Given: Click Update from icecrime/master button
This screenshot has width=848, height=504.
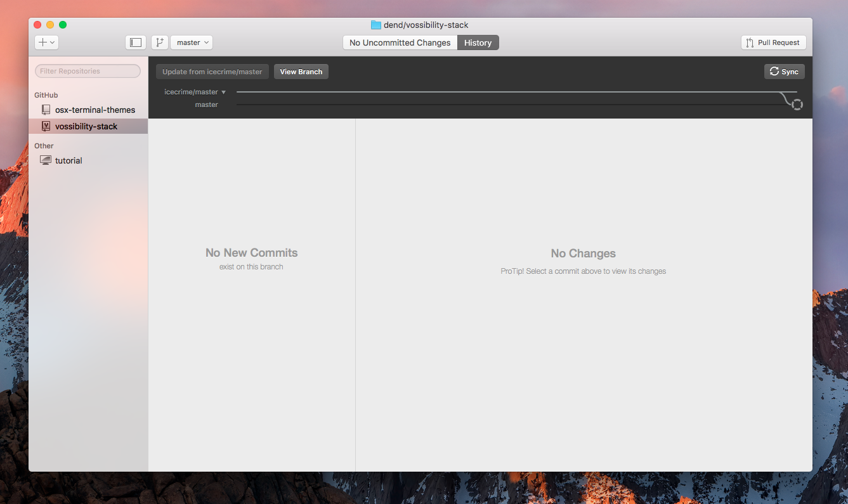Looking at the screenshot, I should pos(212,72).
